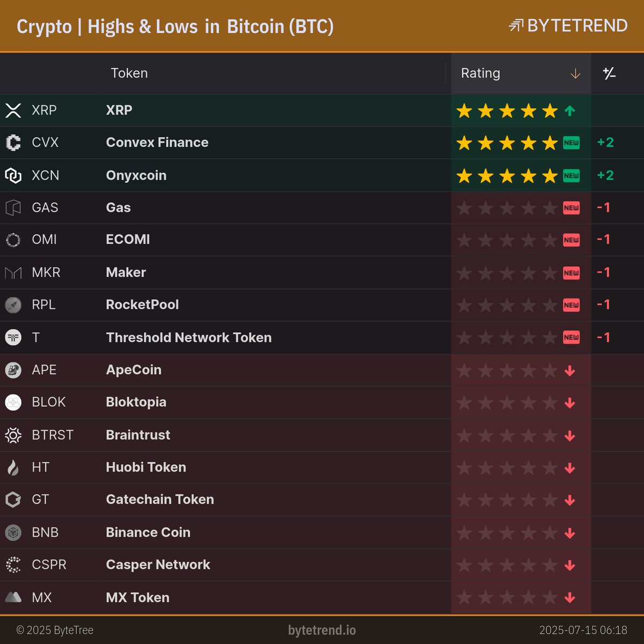
Task: Select the Bloktopia token name
Action: point(136,402)
